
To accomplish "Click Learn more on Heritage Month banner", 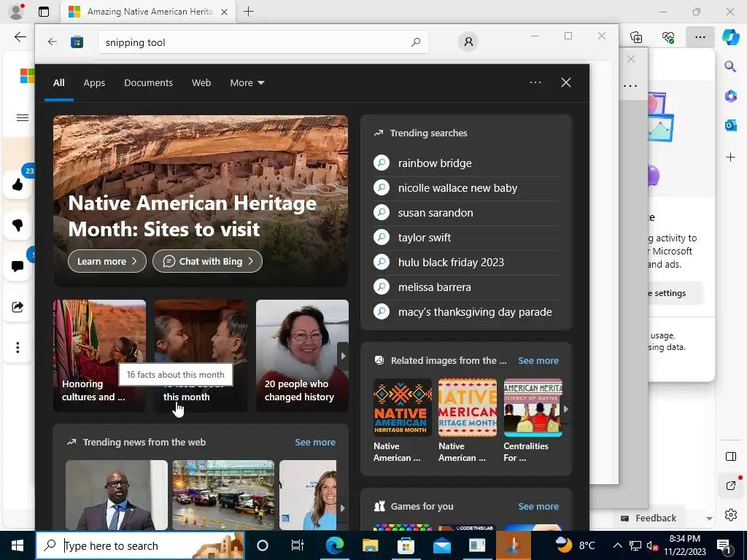I will 107,261.
